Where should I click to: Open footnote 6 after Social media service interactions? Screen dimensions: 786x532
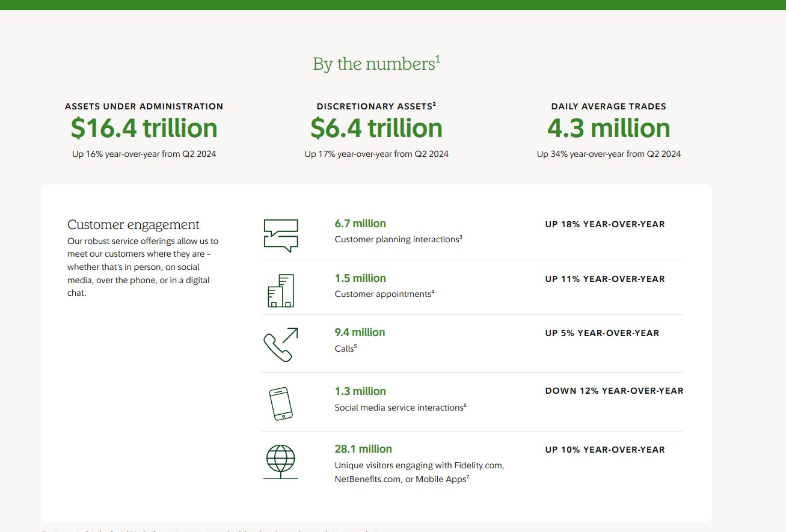(x=465, y=405)
